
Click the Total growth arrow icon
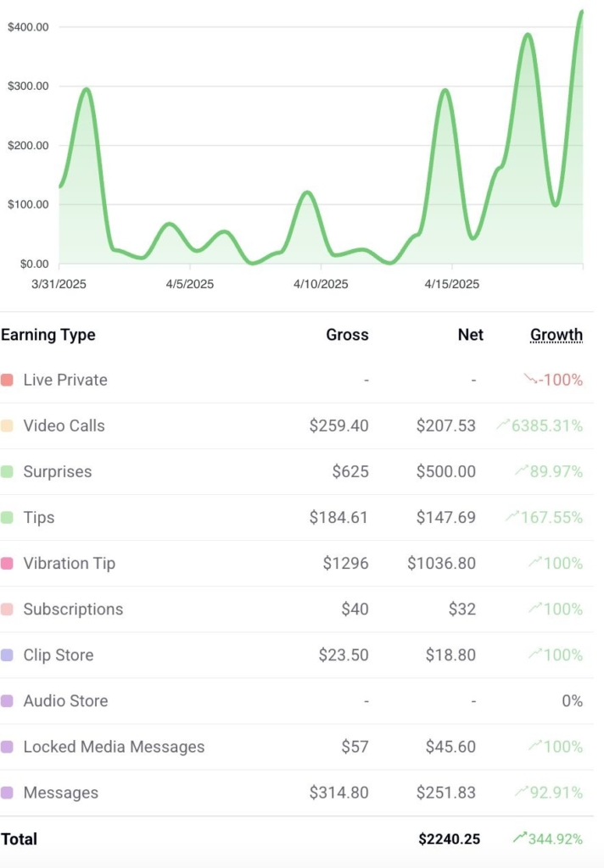(519, 838)
